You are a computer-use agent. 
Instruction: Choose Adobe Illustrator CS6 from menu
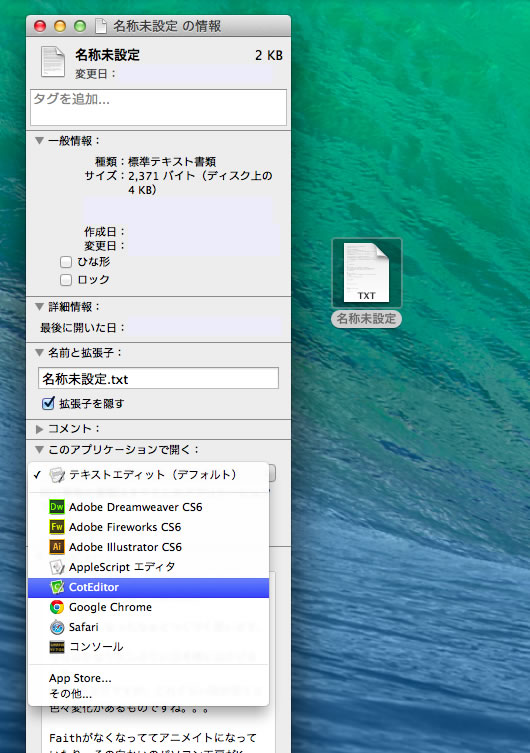point(148,547)
